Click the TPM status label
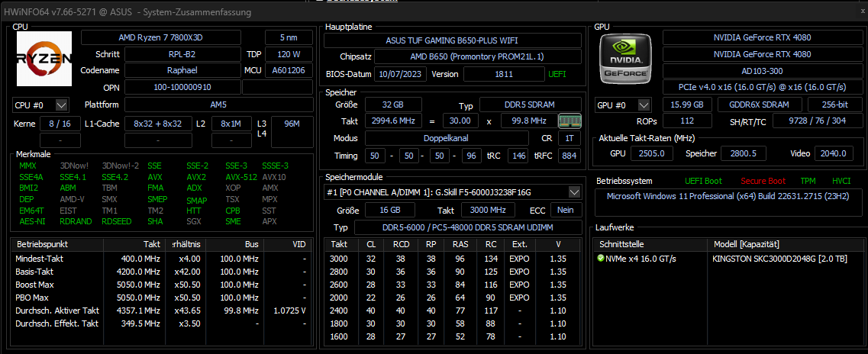This screenshot has height=354, width=868. (808, 181)
